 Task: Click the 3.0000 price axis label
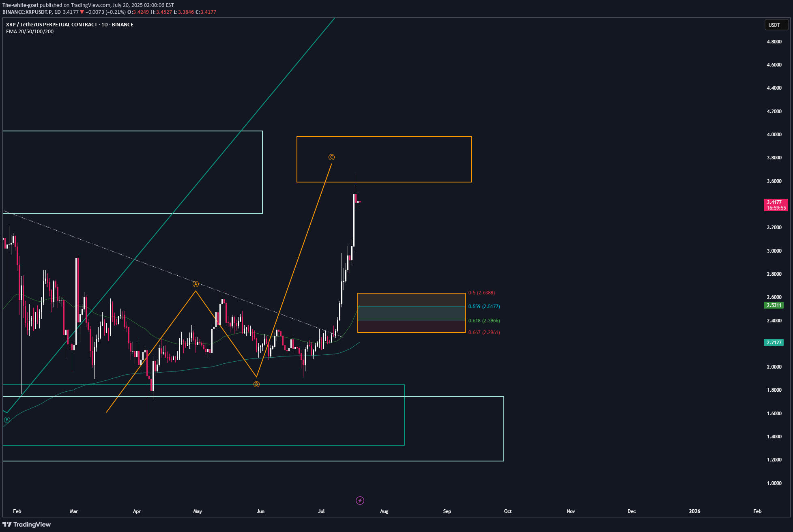(774, 251)
